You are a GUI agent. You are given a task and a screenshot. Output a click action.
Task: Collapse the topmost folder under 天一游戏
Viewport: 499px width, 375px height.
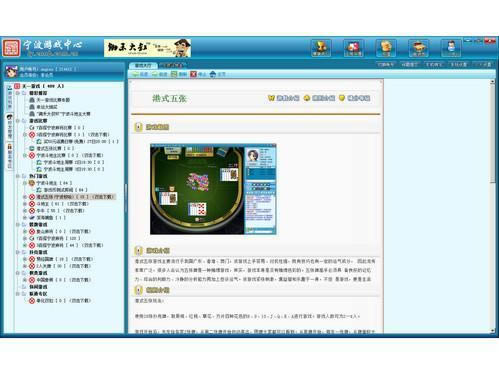point(18,93)
